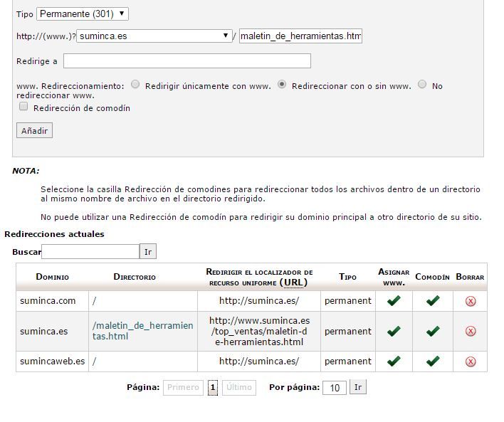This screenshot has height=422, width=504.
Task: Focus the 'Redirige a' text field
Action: point(187,61)
